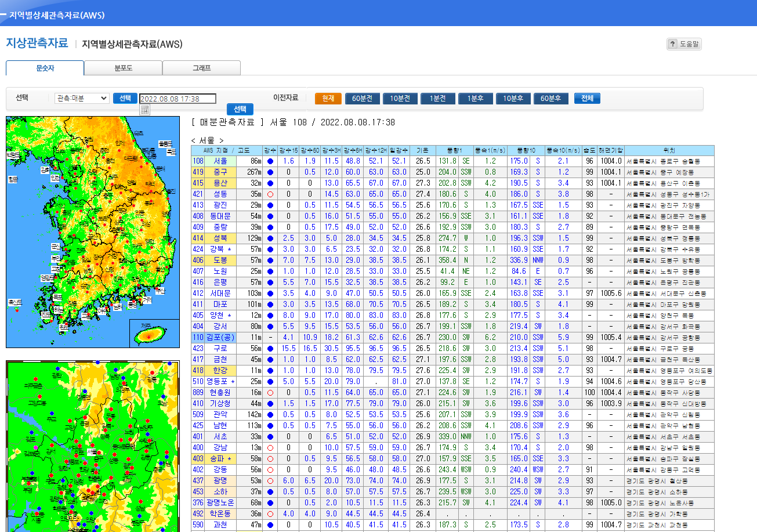Screen dimensions: 757x532
Task: Advance with the 1분후 button
Action: click(476, 99)
